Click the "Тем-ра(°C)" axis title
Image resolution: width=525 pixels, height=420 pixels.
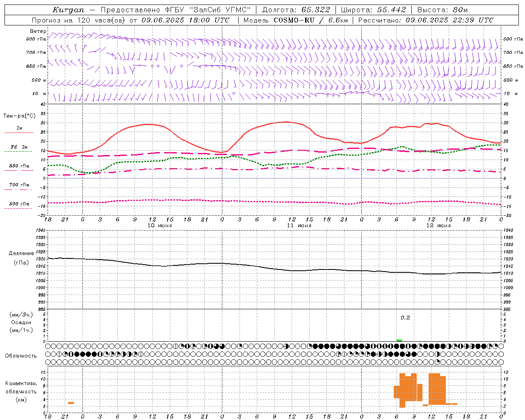19,116
